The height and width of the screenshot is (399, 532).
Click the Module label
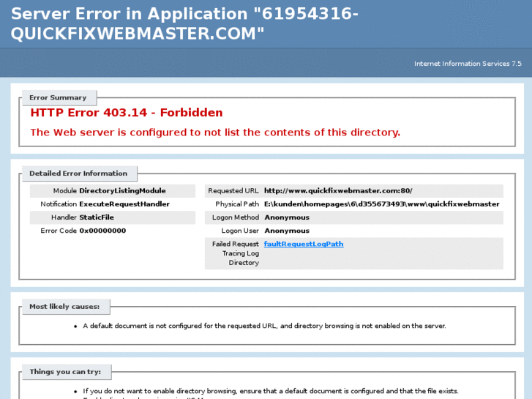point(65,190)
